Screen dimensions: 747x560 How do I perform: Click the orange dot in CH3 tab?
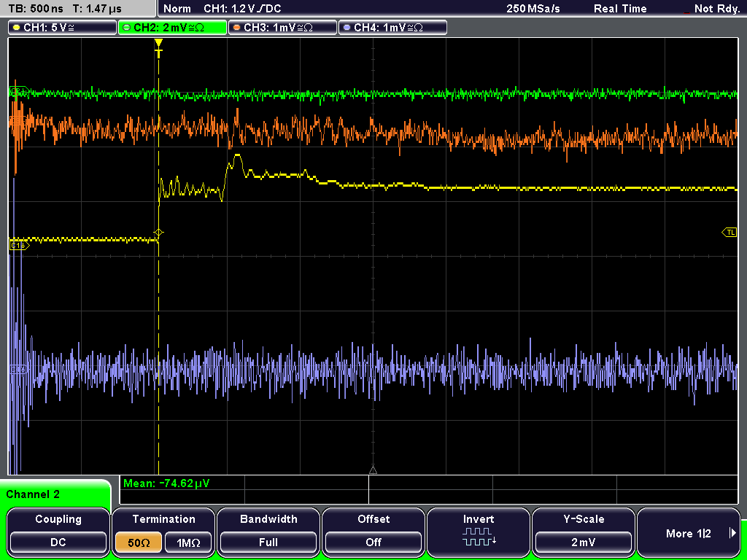(237, 28)
